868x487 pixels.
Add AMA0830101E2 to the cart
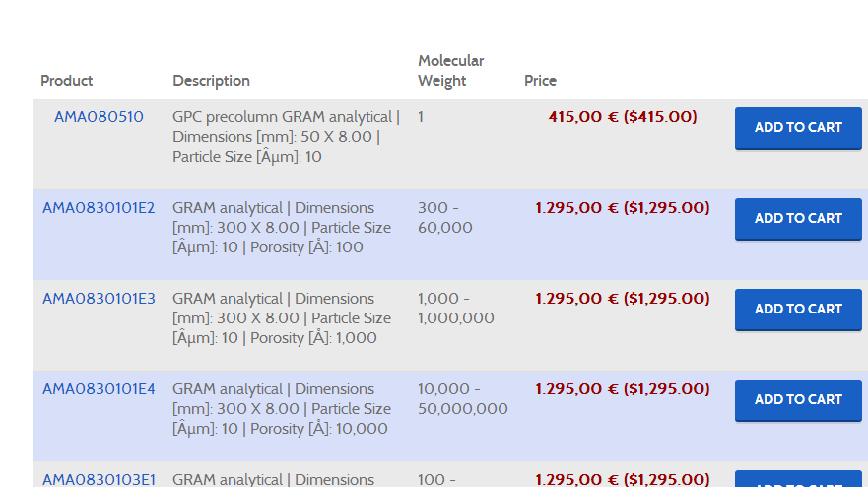[798, 219]
